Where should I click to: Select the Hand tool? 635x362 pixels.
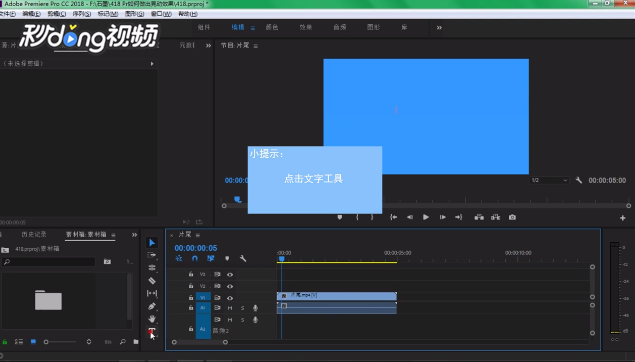152,319
